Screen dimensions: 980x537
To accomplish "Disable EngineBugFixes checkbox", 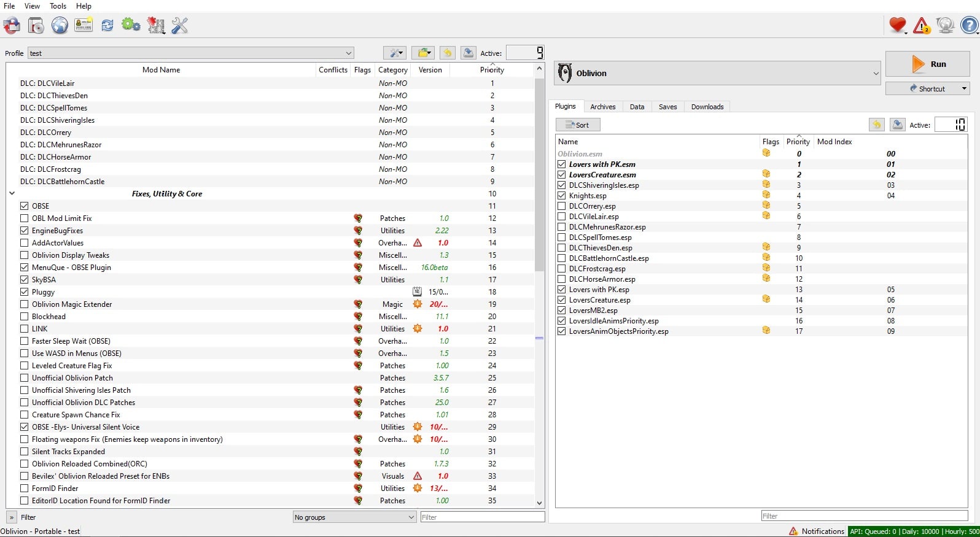I will 25,230.
